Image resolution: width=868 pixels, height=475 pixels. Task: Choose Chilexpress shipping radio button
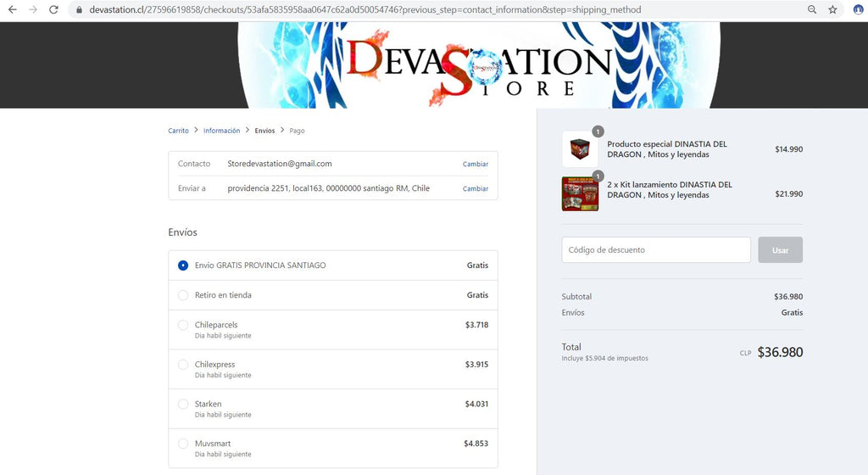coord(183,364)
